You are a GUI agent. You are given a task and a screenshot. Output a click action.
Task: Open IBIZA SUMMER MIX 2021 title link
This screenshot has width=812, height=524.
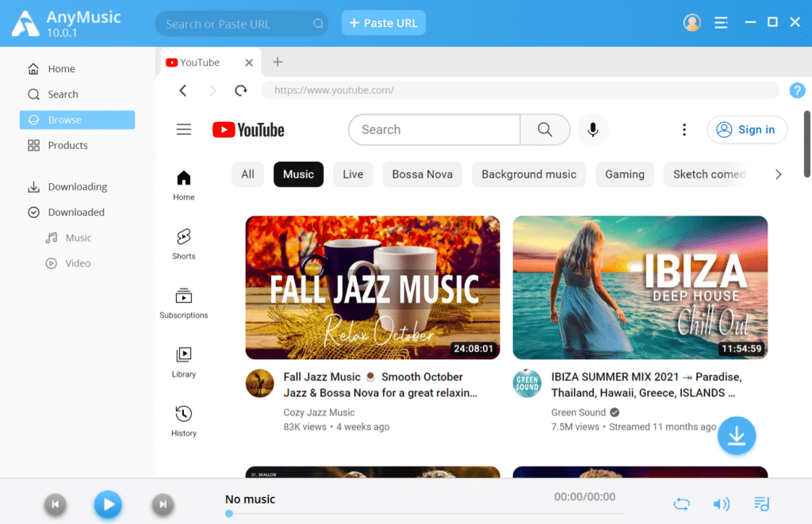point(646,384)
